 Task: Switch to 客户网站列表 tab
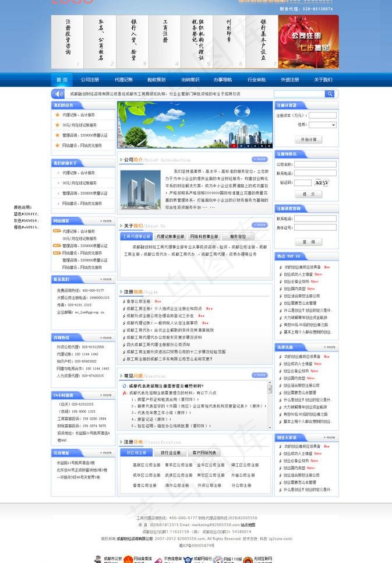pos(204,453)
